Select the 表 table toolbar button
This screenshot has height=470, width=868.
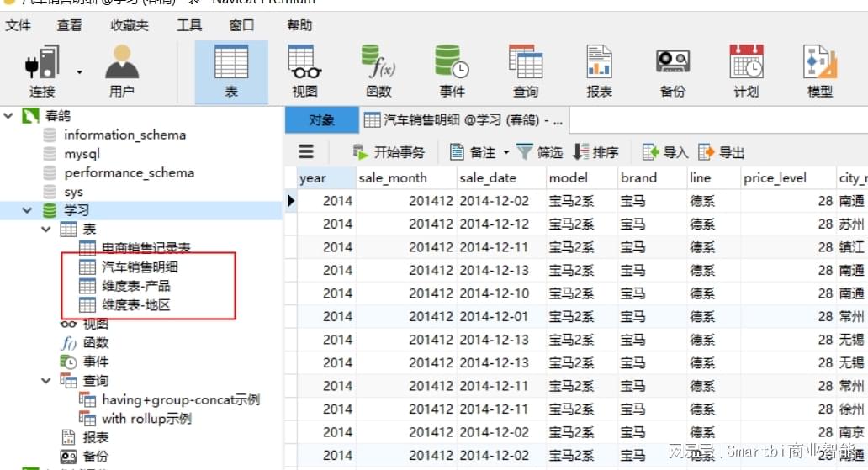click(x=231, y=72)
